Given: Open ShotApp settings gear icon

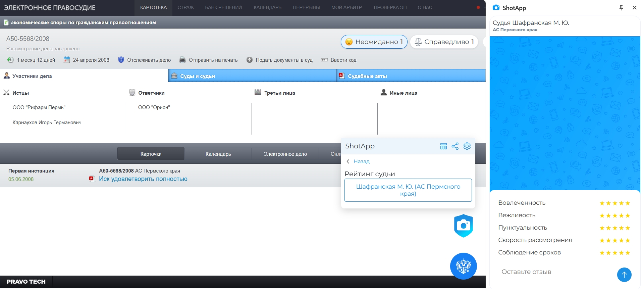Looking at the screenshot, I should pyautogui.click(x=467, y=146).
